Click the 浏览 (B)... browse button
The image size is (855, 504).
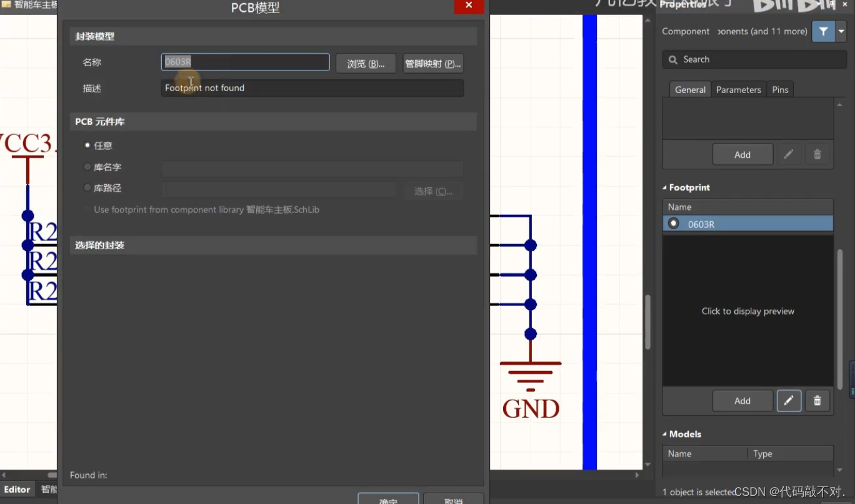click(366, 64)
